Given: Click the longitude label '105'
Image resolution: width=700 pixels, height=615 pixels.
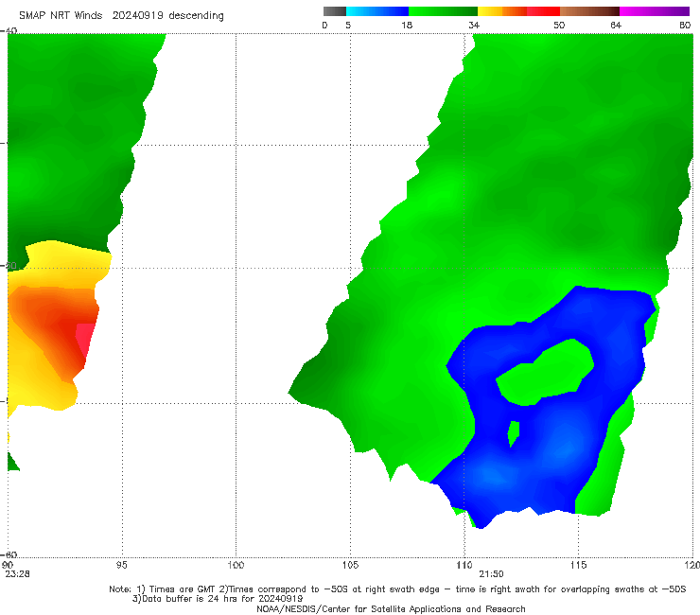Looking at the screenshot, I should pos(350,565).
